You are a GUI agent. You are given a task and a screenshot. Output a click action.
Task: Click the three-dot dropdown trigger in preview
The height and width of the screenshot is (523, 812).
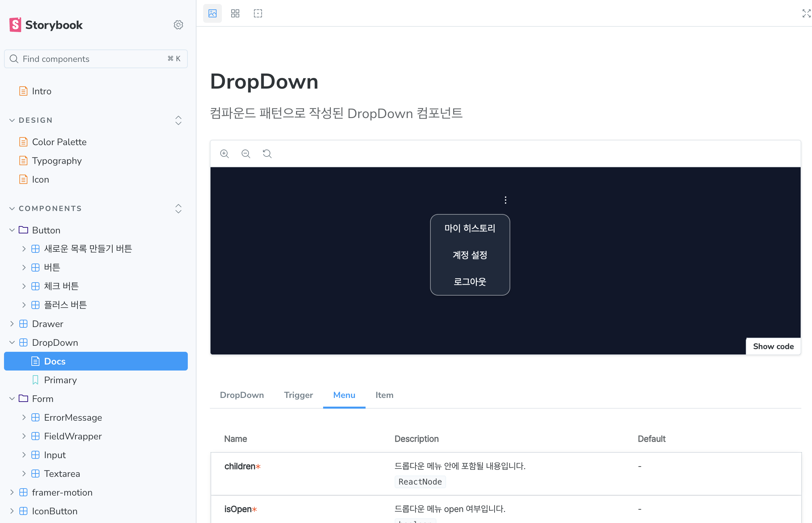[505, 200]
